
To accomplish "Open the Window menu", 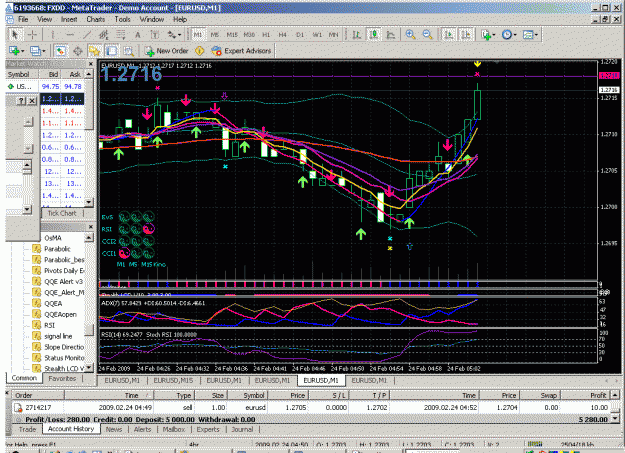I will click(151, 19).
